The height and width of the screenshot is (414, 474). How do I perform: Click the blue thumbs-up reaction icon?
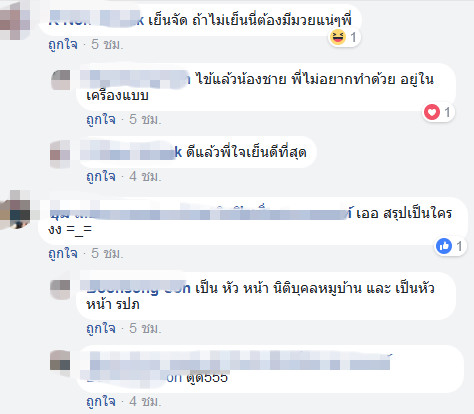(444, 246)
